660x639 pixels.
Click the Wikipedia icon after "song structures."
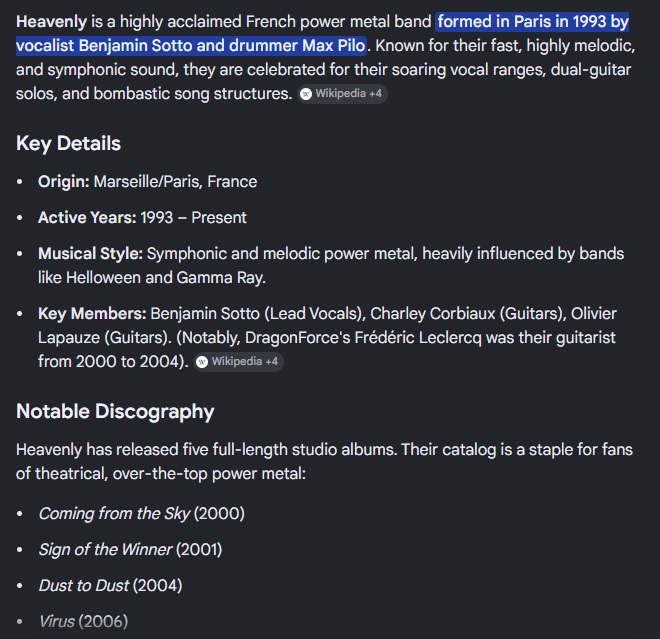306,94
